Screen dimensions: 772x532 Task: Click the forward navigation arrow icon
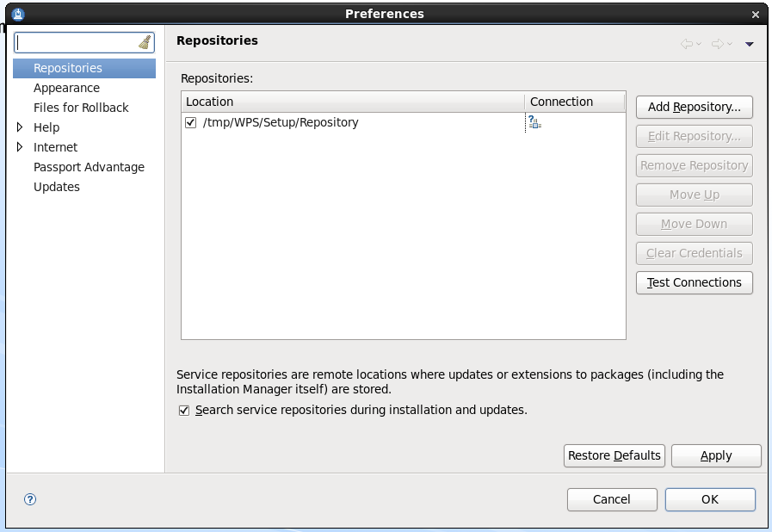click(717, 44)
